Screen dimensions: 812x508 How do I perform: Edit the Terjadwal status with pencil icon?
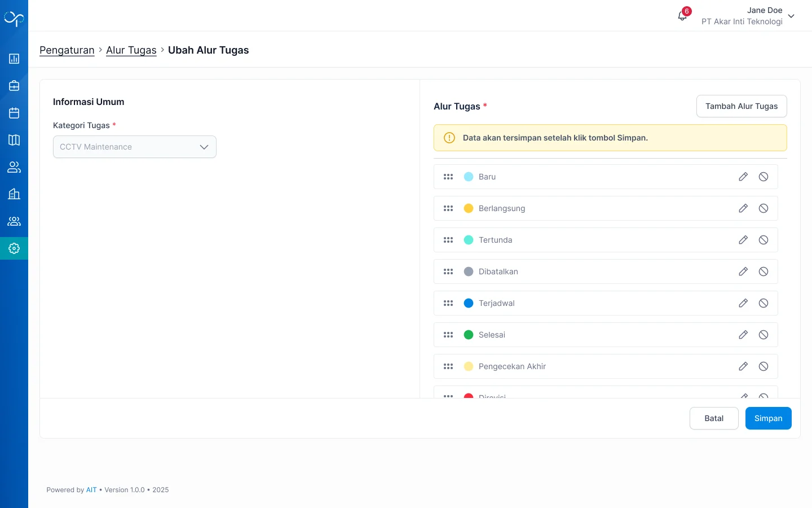pyautogui.click(x=743, y=303)
